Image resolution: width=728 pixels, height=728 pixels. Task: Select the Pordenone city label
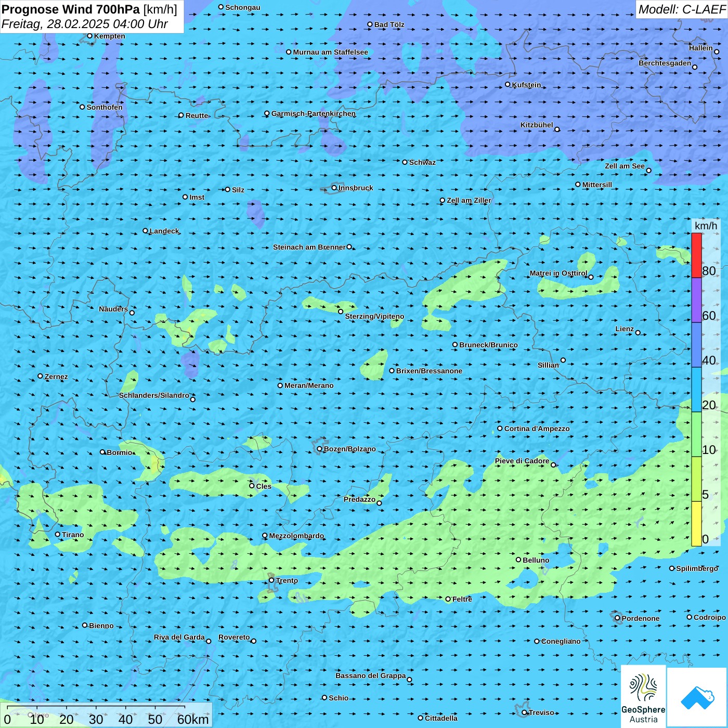[640, 618]
